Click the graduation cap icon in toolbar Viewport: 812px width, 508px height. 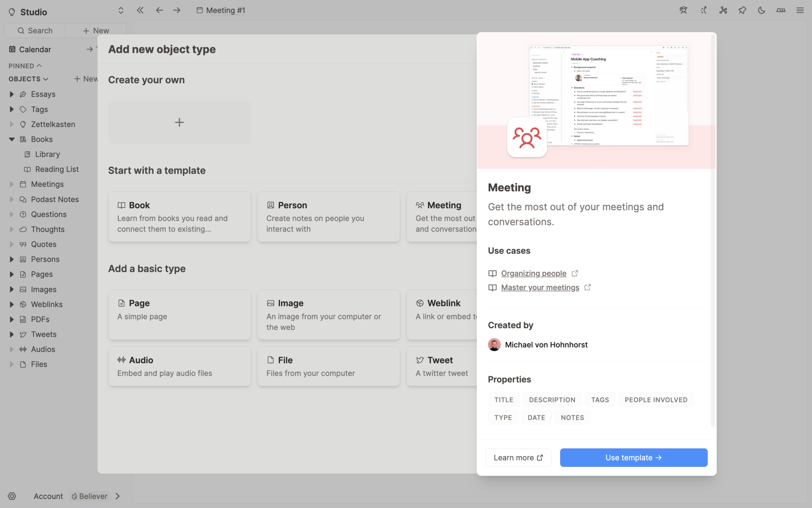coord(683,11)
